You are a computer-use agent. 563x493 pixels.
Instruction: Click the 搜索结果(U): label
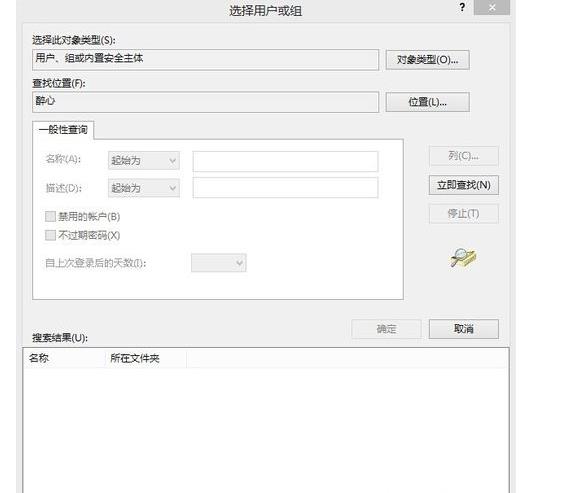coord(60,338)
